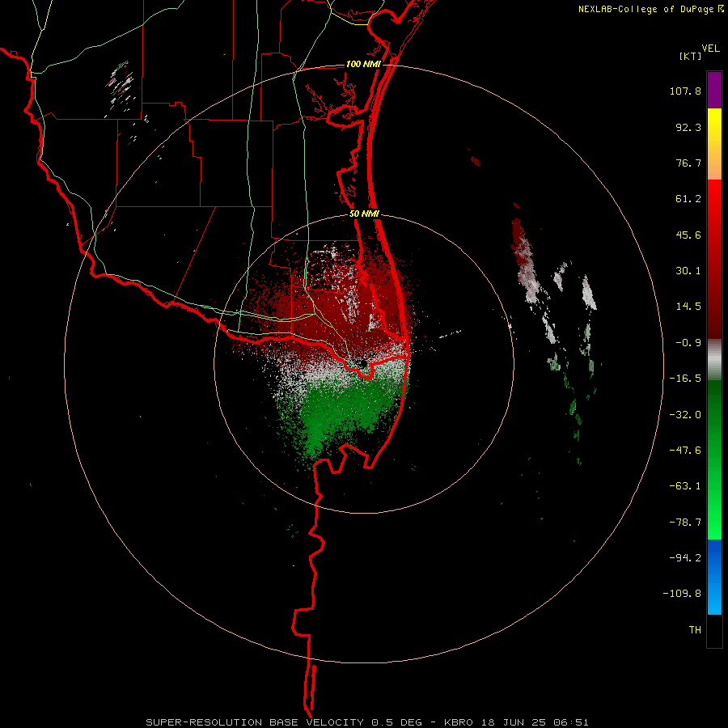The width and height of the screenshot is (728, 728).
Task: Click the -94.2 legend value
Action: (685, 557)
